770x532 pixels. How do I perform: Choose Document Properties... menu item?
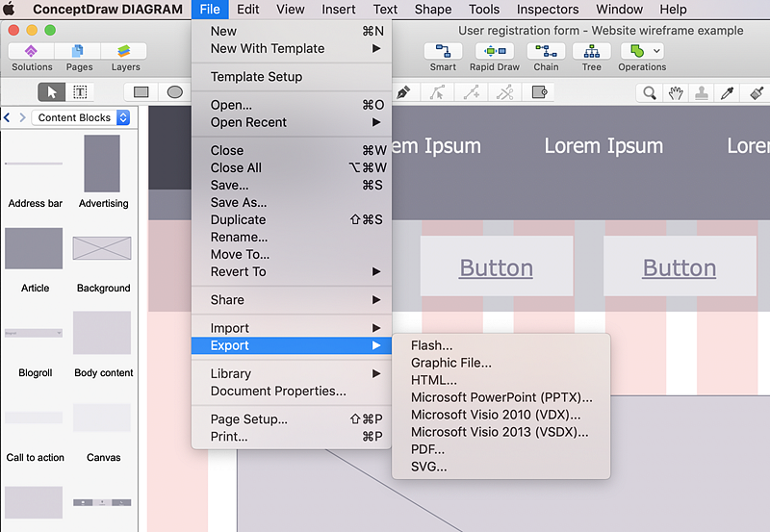292,391
